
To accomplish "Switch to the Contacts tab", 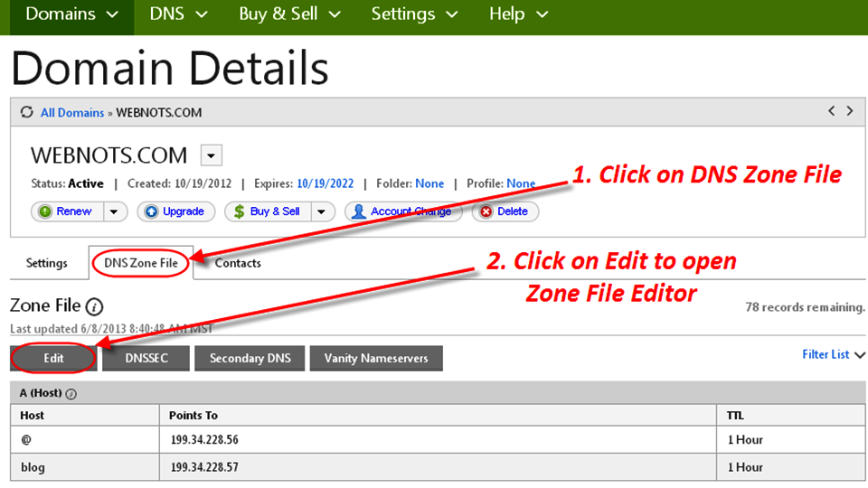I will pos(238,263).
